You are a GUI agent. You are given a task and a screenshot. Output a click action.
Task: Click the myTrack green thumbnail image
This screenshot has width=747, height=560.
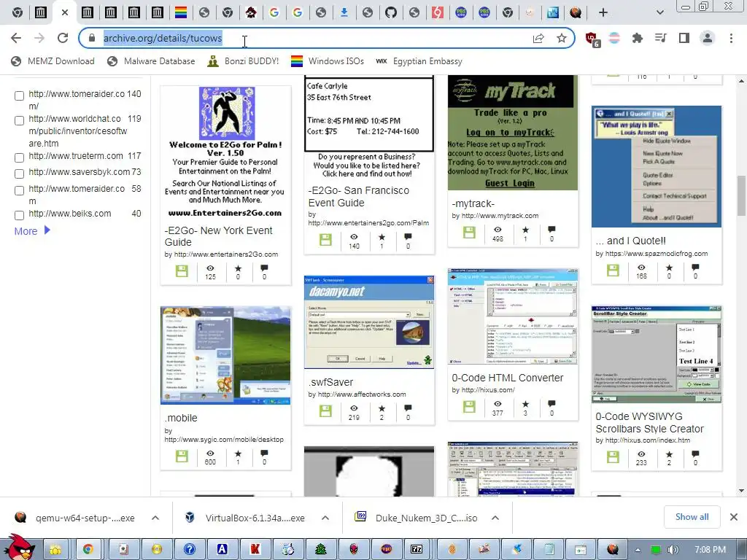tap(513, 133)
